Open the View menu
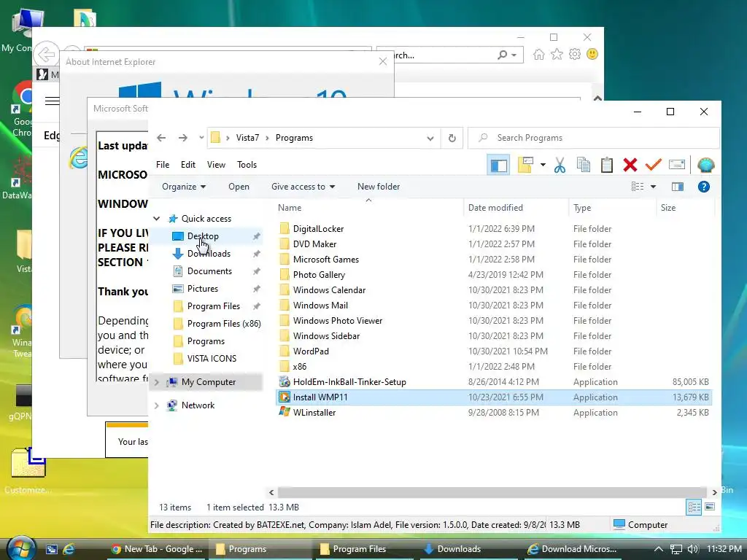747x560 pixels. 216,165
